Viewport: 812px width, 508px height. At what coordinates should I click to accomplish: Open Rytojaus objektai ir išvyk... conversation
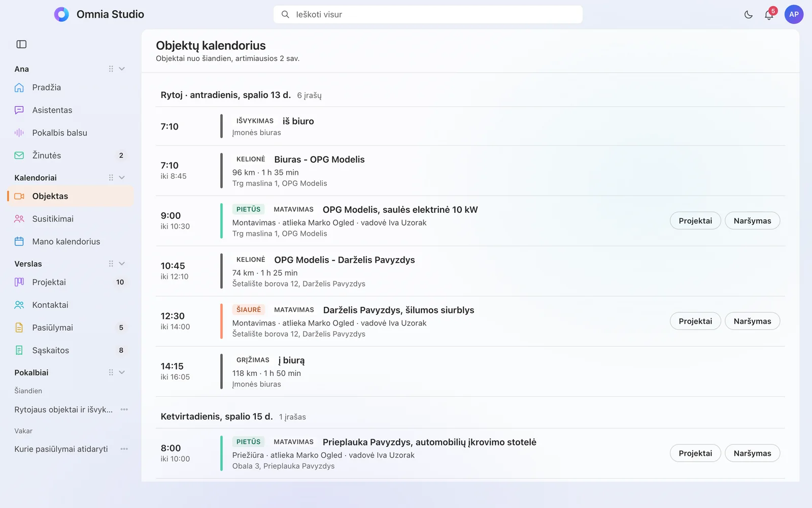click(63, 409)
